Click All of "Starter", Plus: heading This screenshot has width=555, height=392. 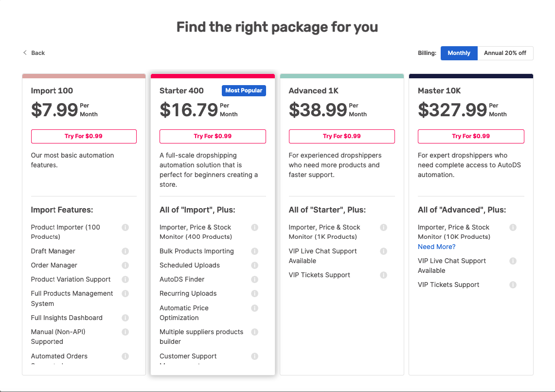(x=327, y=210)
